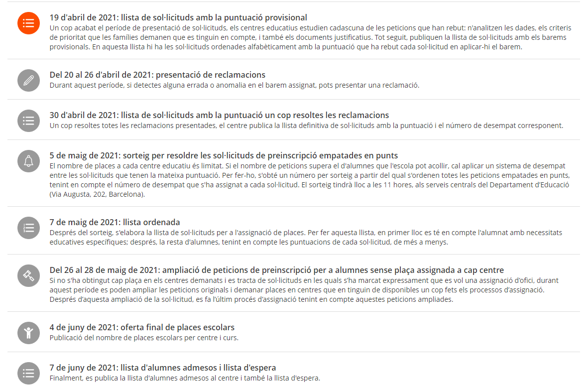Click the '5 de maig de 2021: sorteig' heading
588x390 pixels.
click(224, 156)
